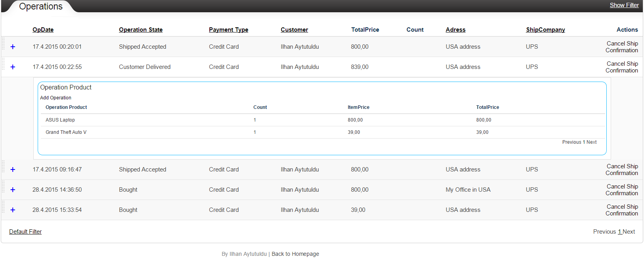Image resolution: width=644 pixels, height=259 pixels.
Task: Open the Show Filter link
Action: pyautogui.click(x=624, y=5)
